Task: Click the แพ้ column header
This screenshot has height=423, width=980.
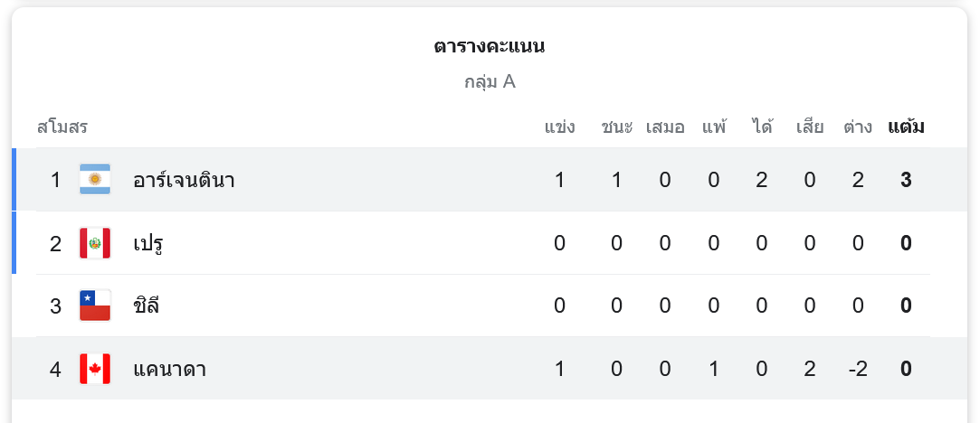Action: [714, 127]
